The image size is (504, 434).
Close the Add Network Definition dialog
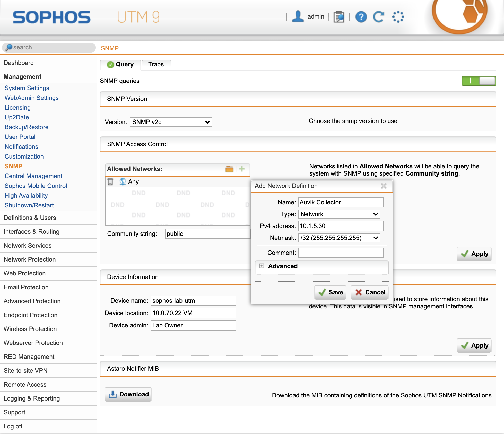tap(384, 186)
